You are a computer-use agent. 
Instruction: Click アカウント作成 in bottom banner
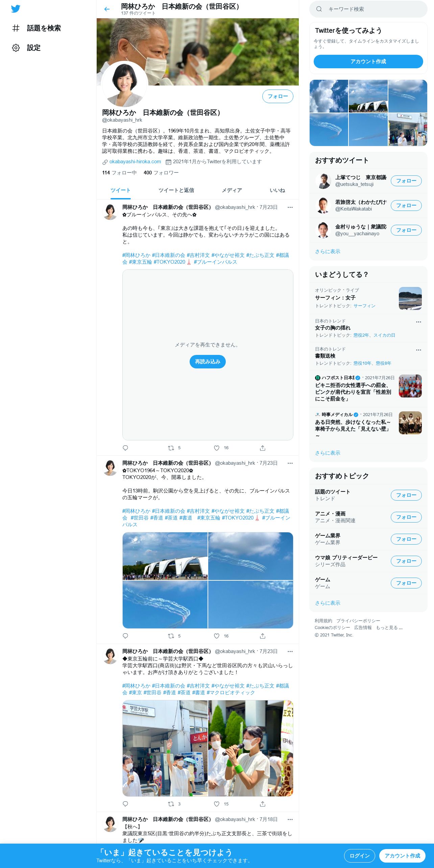pyautogui.click(x=402, y=856)
